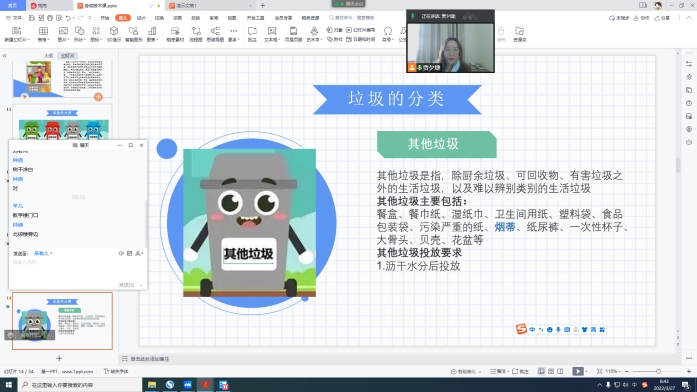
Task: Open the 设计 ribbon tab
Action: point(141,18)
